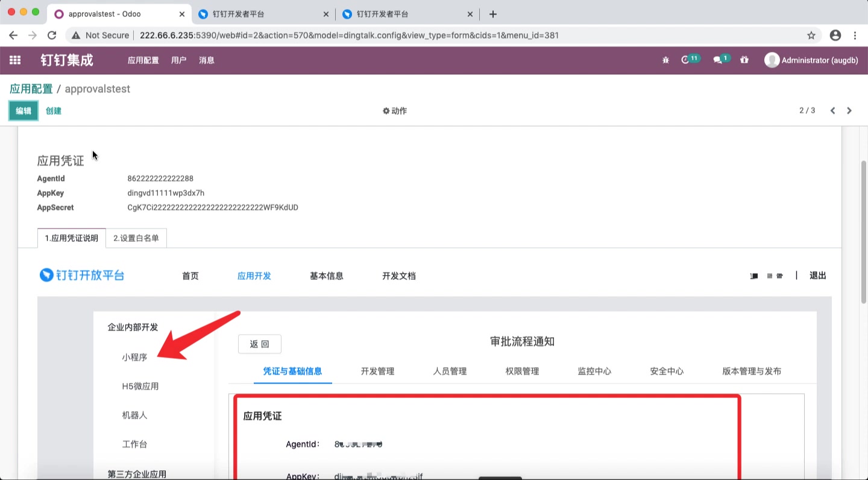Click the 审批流程通知 title text

point(523,342)
